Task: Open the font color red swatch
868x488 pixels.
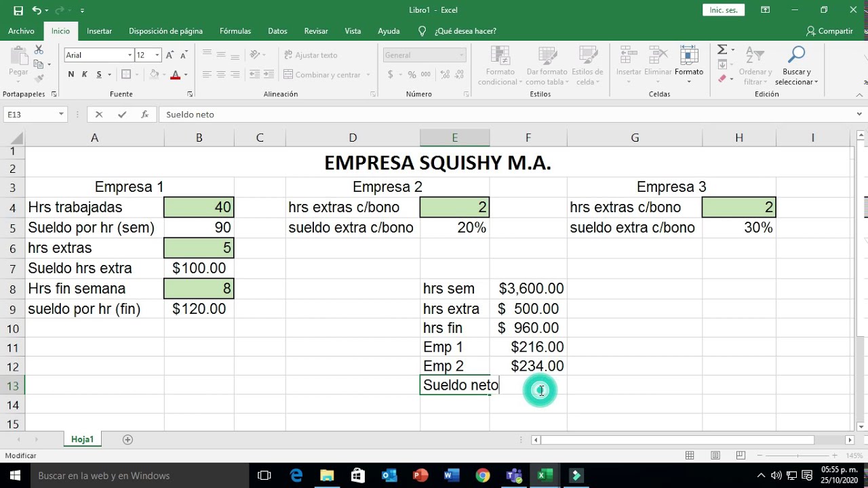Action: coord(175,75)
